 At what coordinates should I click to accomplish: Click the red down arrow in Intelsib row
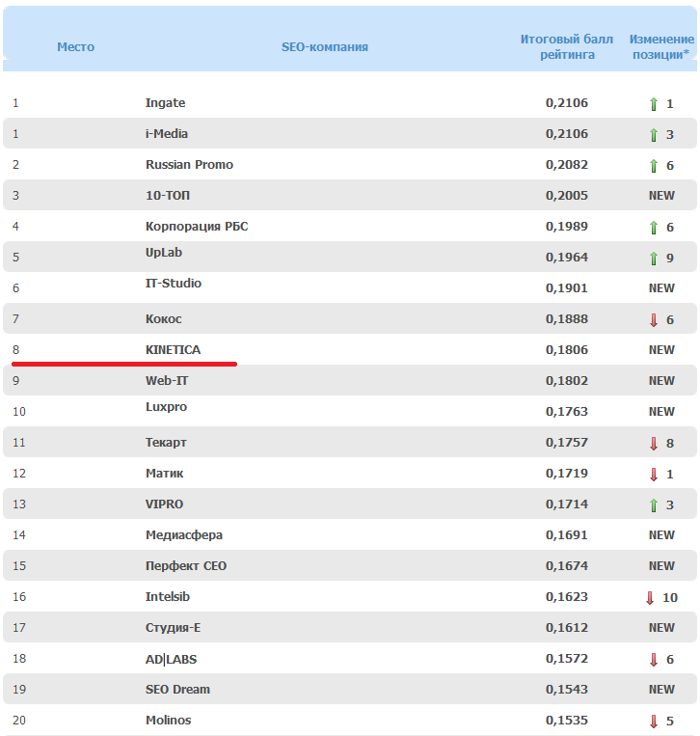(650, 598)
